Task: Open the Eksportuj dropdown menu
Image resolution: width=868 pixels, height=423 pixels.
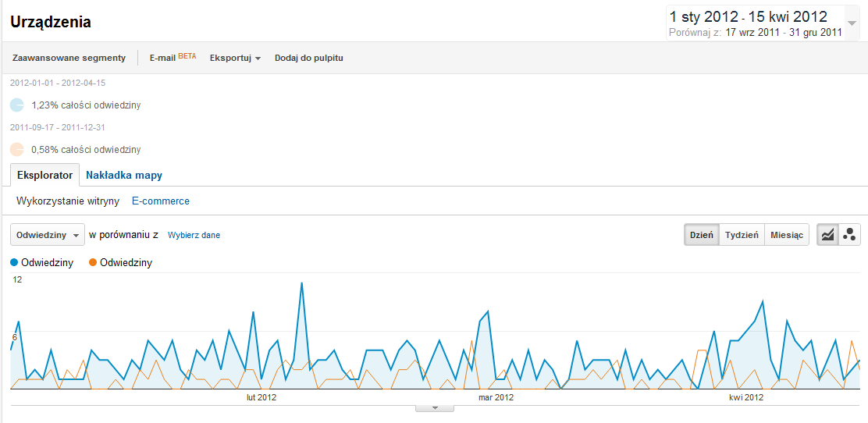Action: click(x=235, y=58)
